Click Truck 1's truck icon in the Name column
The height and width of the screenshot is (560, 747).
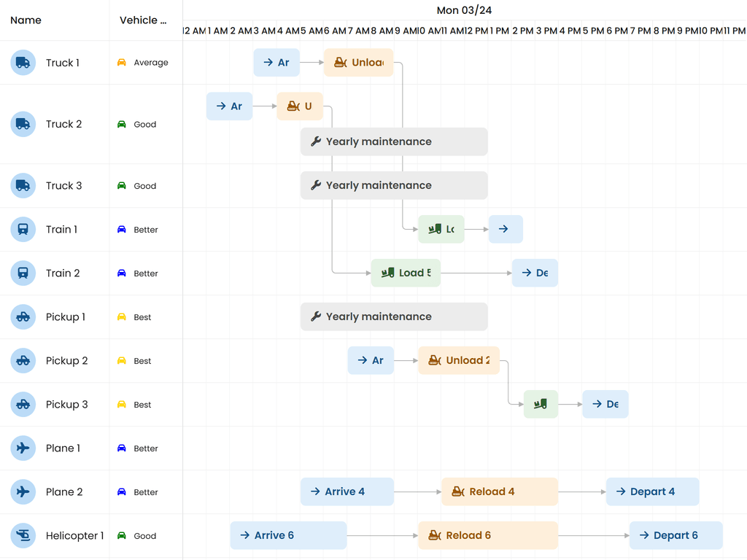point(23,63)
